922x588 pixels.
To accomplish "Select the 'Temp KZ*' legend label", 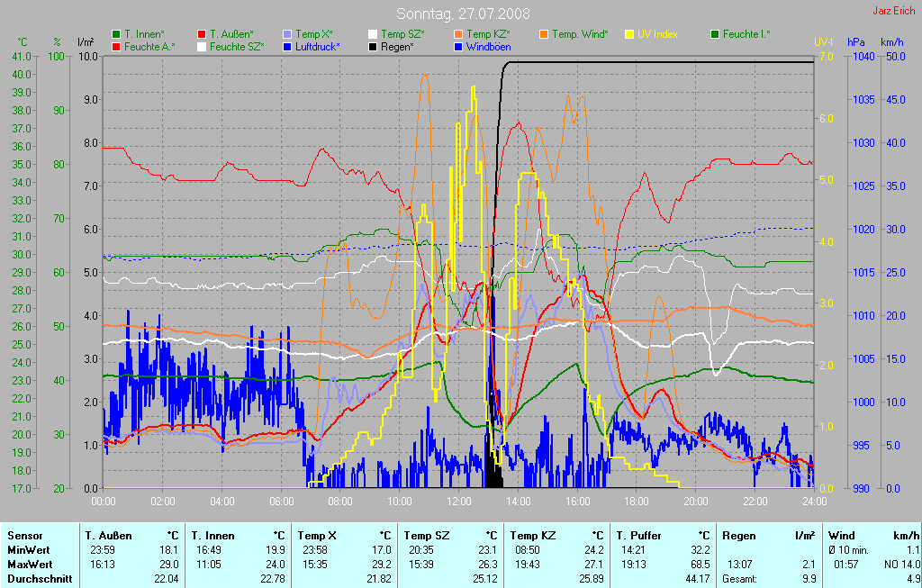I will coord(488,35).
